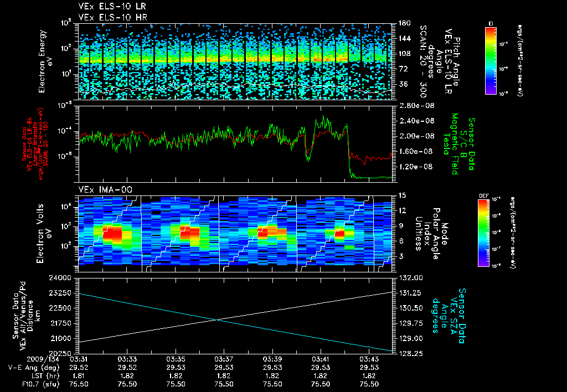Image resolution: width=567 pixels, height=392 pixels.
Task: Click the DEF color scale bar
Action: tap(484, 233)
